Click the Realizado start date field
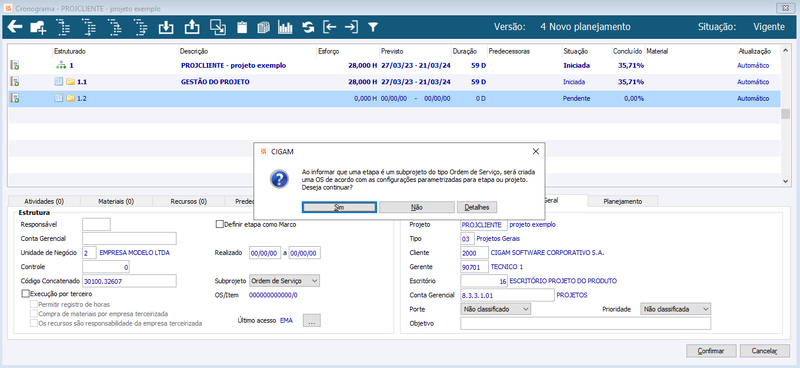The width and height of the screenshot is (800, 368). coord(265,253)
